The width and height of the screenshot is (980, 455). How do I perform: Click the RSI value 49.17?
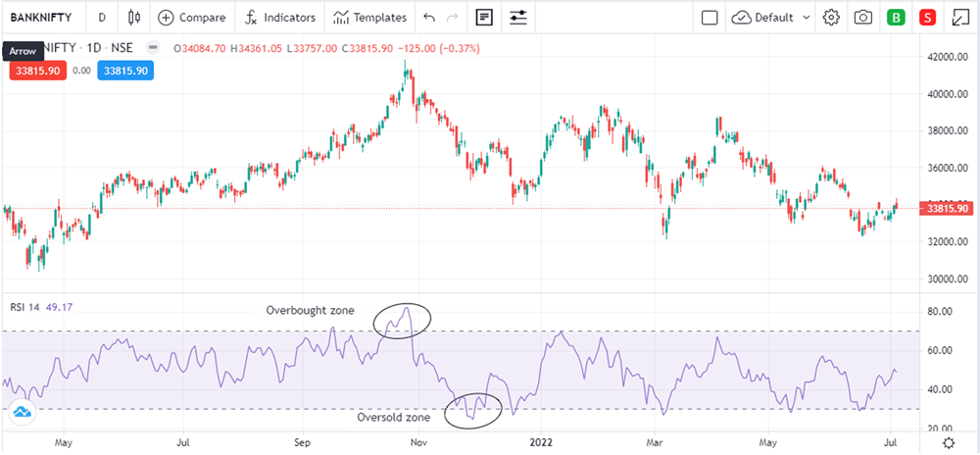pyautogui.click(x=60, y=306)
